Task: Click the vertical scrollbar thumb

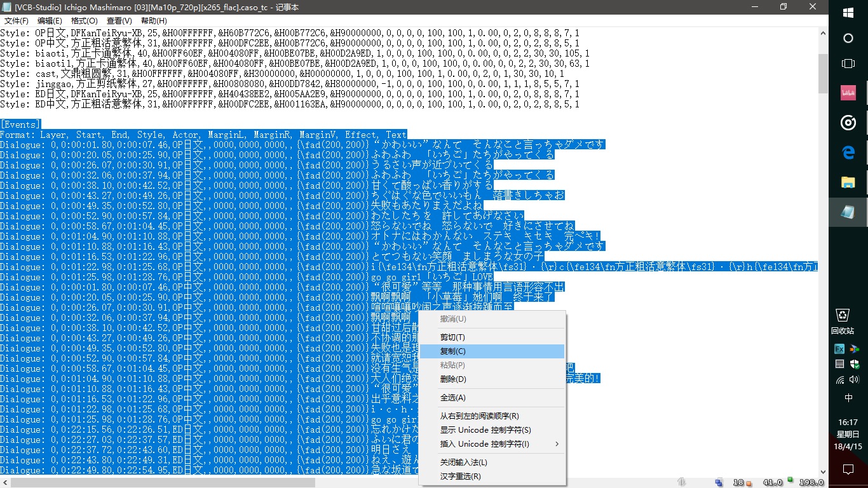Action: coord(823,73)
